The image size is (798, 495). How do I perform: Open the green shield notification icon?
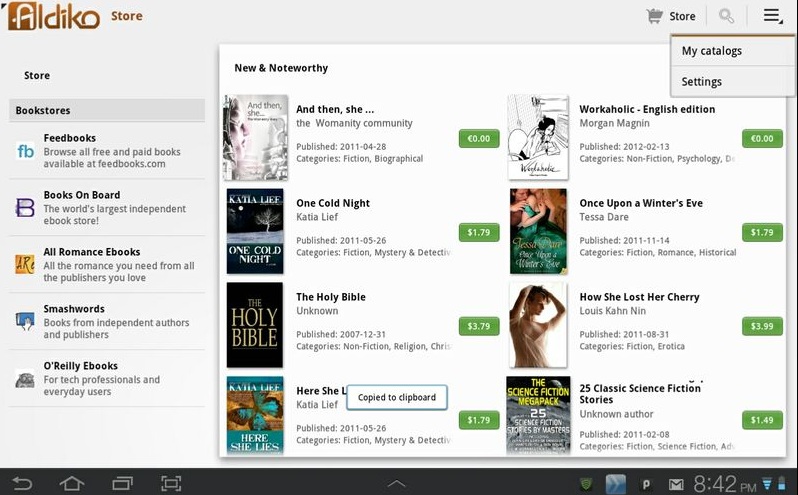(587, 484)
